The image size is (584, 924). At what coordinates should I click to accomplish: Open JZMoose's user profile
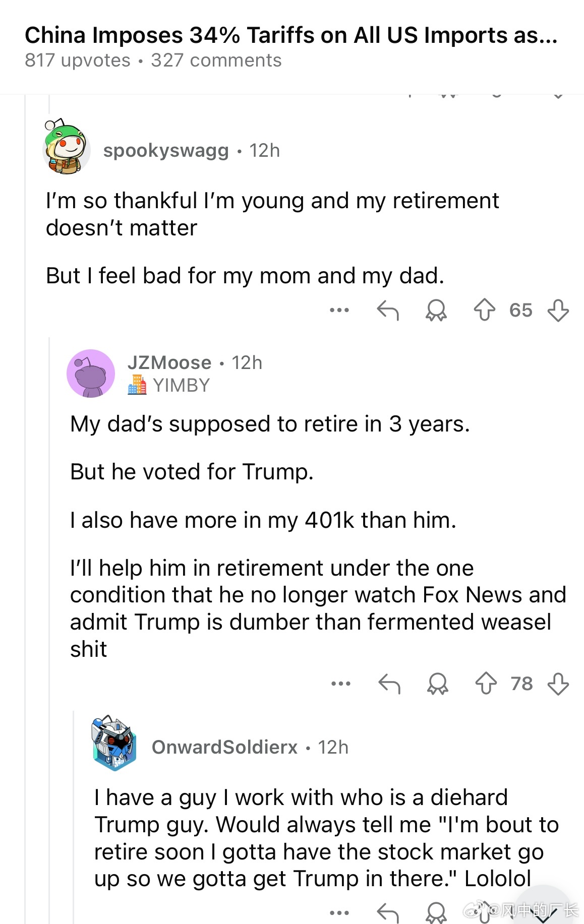pos(169,362)
